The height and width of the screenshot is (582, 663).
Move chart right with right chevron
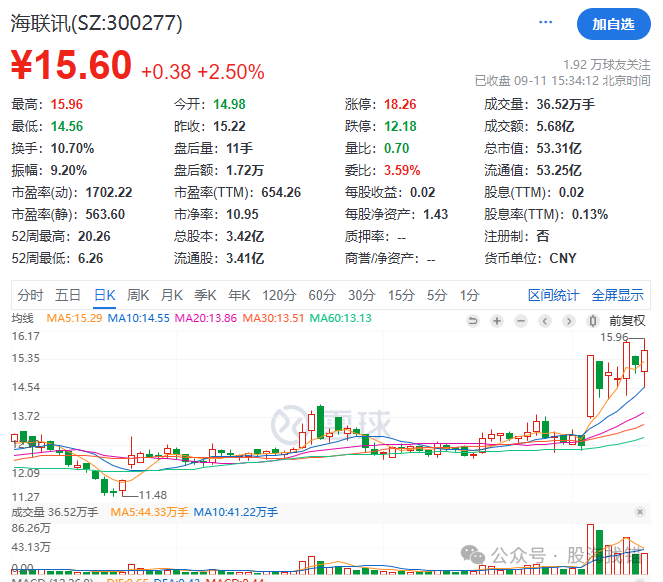point(569,321)
